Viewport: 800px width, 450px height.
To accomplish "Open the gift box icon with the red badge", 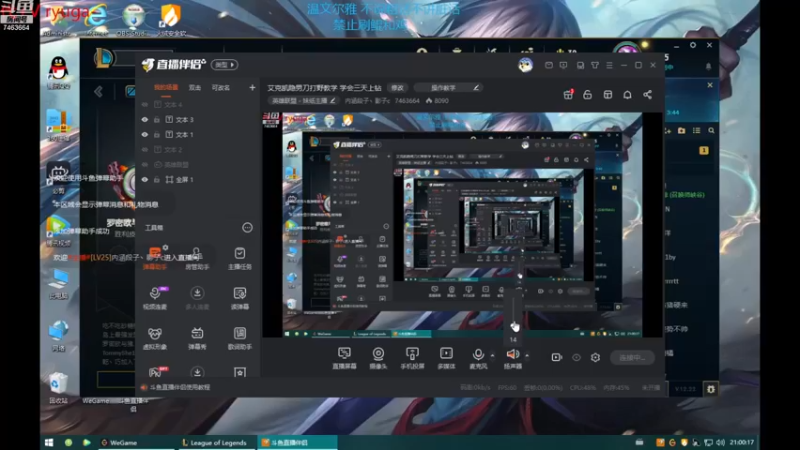I will pyautogui.click(x=568, y=95).
